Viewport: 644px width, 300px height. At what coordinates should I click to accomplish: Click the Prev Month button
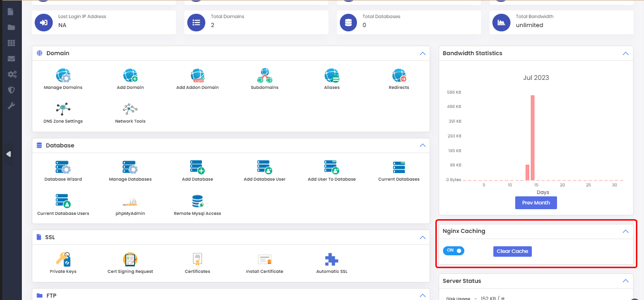click(x=536, y=203)
